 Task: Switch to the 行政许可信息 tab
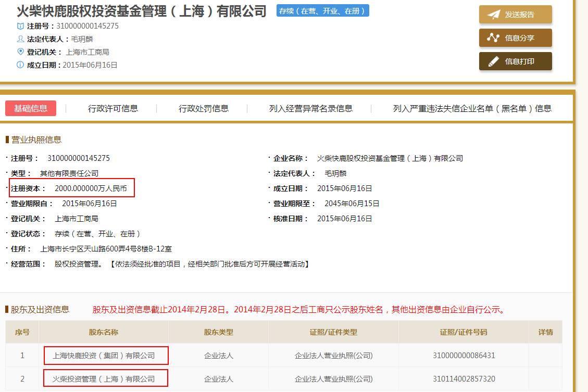(113, 109)
